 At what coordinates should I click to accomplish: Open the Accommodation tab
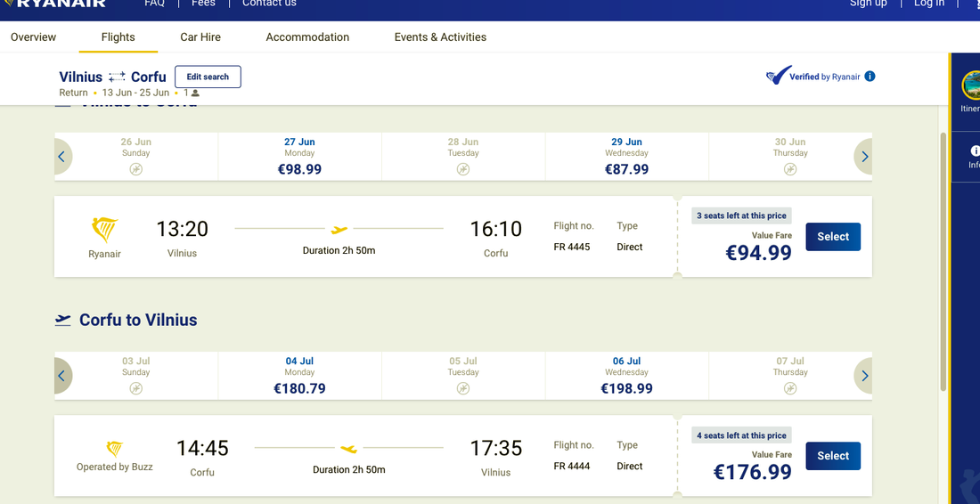307,37
